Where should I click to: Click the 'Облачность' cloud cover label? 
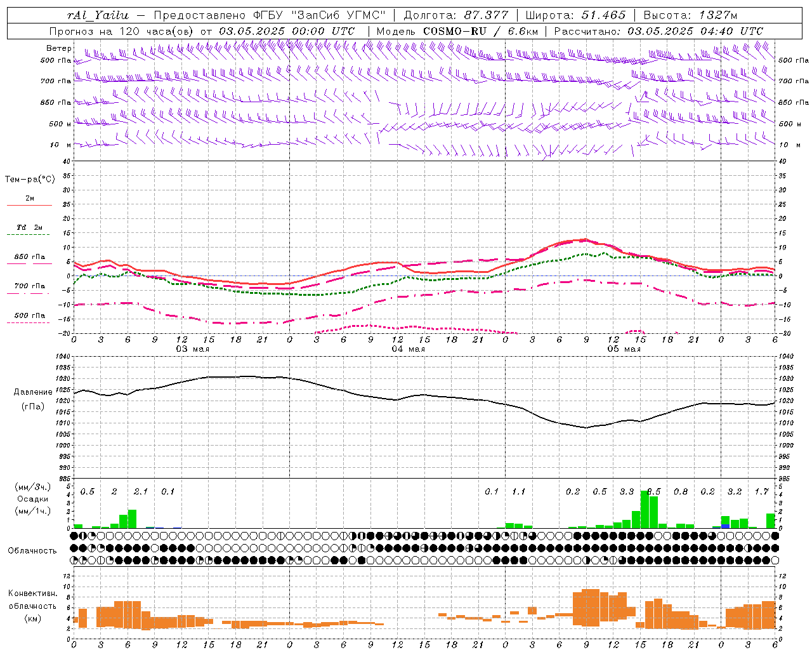(32, 551)
